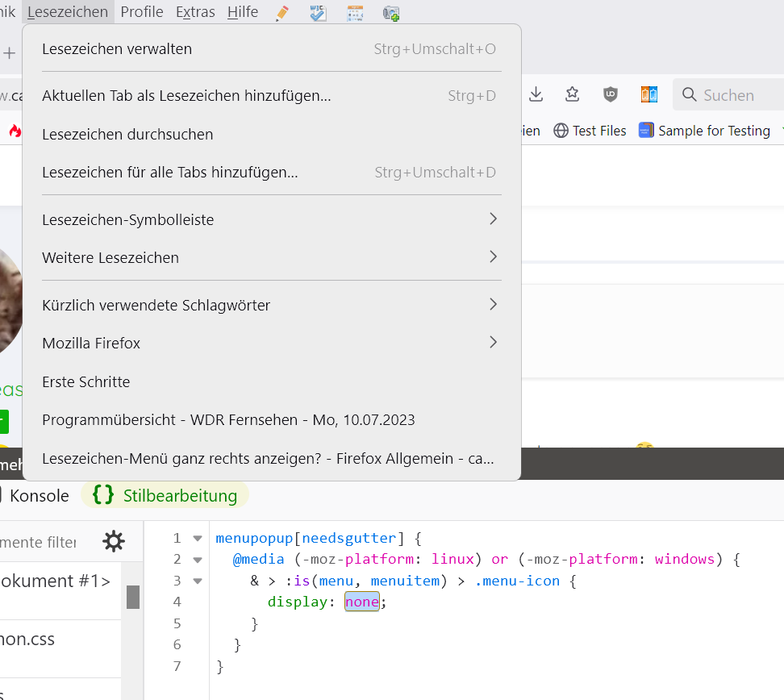Collapse the code fold on line 1
Screen dimensions: 784x700
[198, 538]
